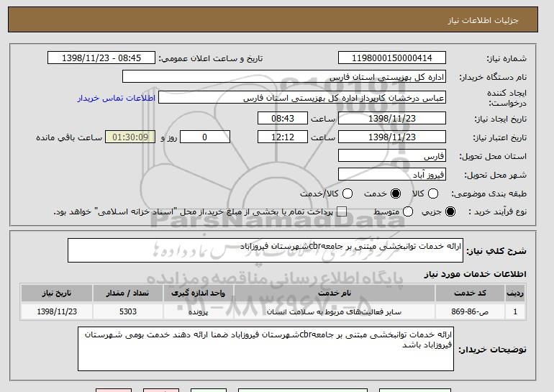Click the general need description text box
554x392 pixels.
click(x=265, y=250)
